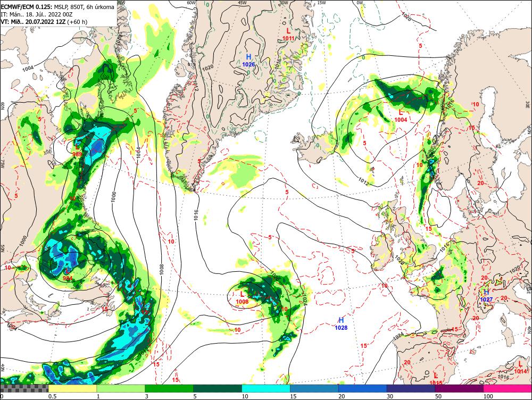Image resolution: width=532 pixels, height=400 pixels.
Task: Click the 1000 isobar label in the Labrador Sea
Action: 114,197
